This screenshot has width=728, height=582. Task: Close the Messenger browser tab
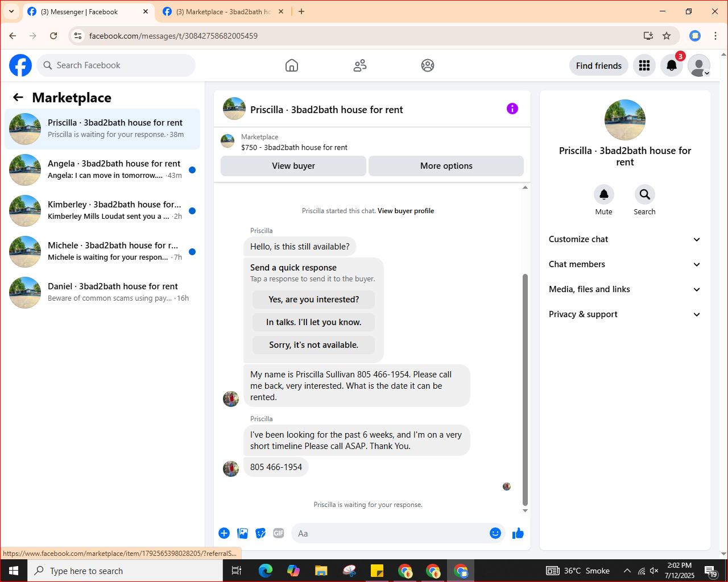pyautogui.click(x=146, y=11)
